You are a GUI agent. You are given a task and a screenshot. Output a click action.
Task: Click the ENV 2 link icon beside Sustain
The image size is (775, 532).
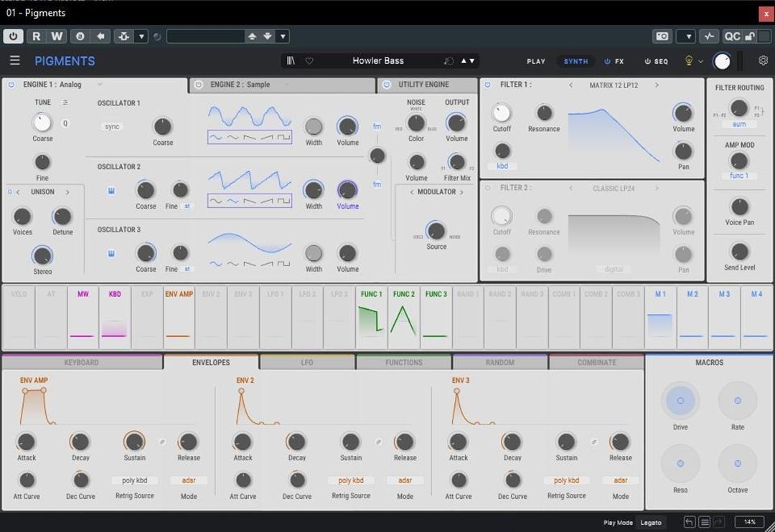pos(377,442)
